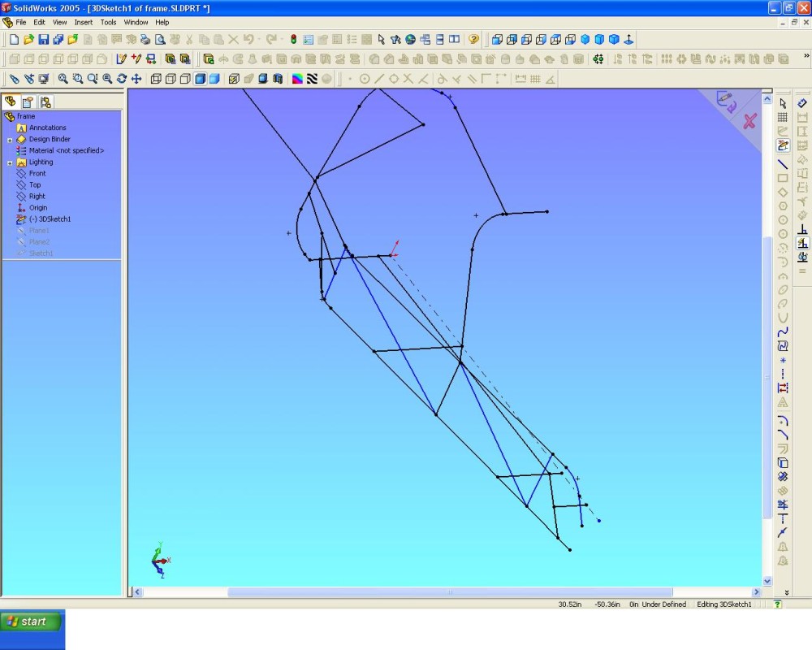The image size is (812, 650).
Task: Open the Help question mark icon
Action: click(474, 39)
